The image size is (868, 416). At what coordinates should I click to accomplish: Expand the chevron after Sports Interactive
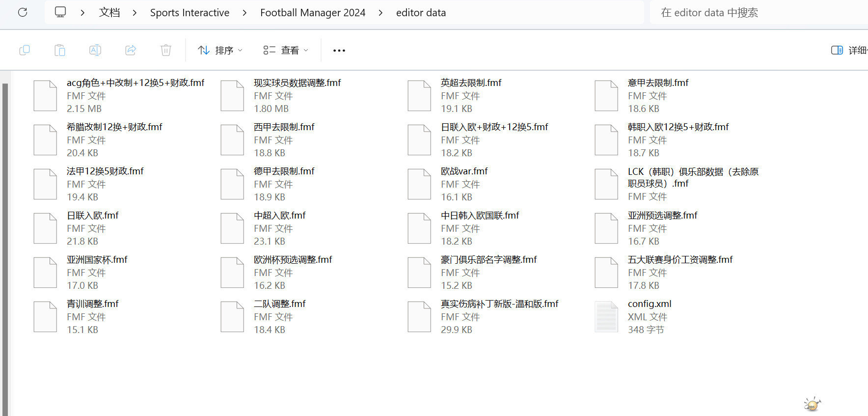click(x=244, y=13)
